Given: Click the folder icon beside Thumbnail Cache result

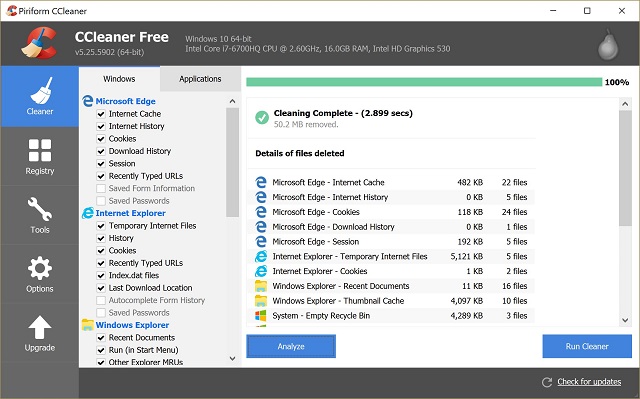Looking at the screenshot, I should point(261,301).
